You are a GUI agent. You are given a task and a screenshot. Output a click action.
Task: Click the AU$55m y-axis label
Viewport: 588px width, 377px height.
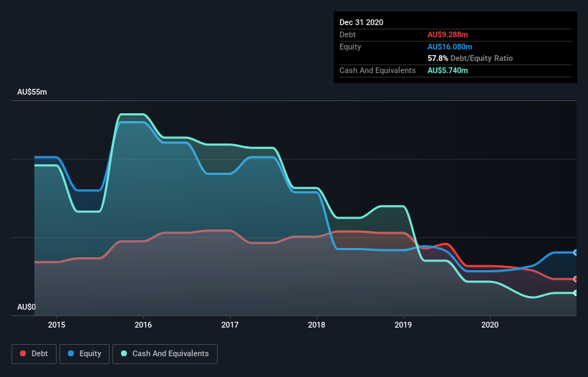(32, 92)
